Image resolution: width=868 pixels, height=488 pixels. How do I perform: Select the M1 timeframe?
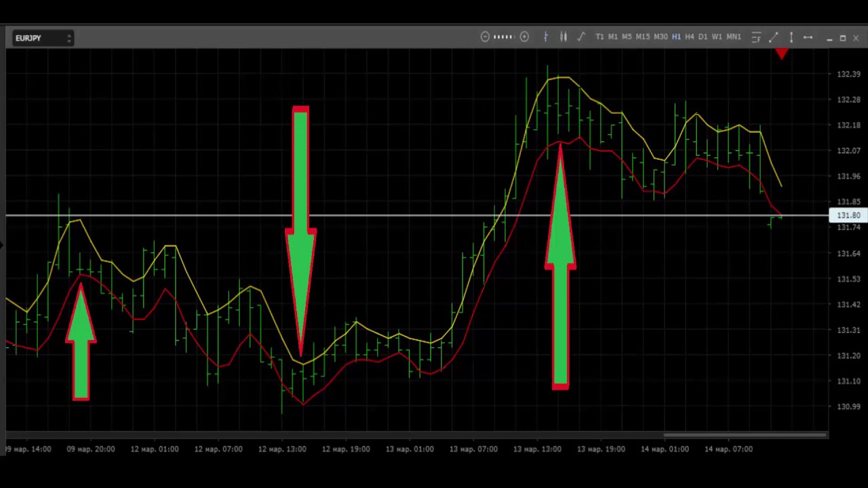click(x=613, y=37)
